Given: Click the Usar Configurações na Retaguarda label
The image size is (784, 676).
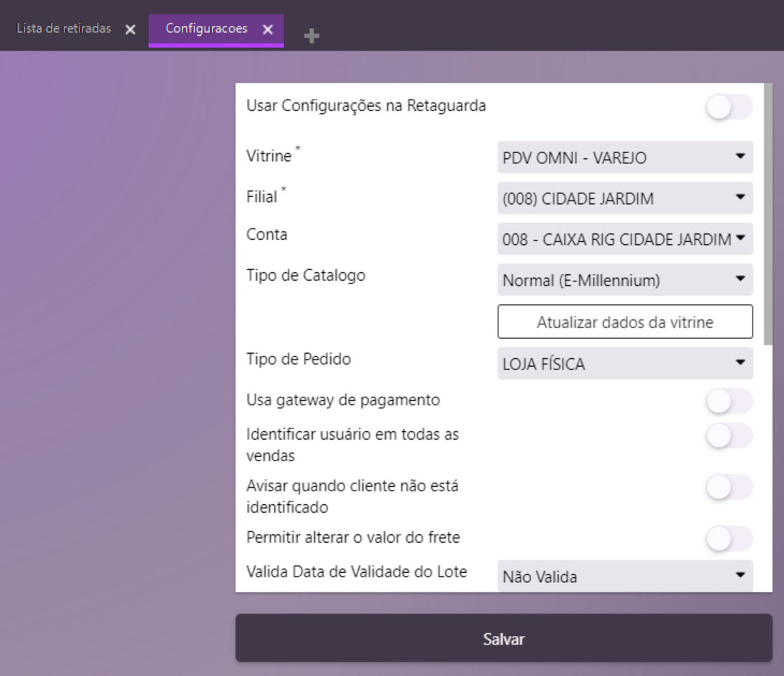Looking at the screenshot, I should pyautogui.click(x=366, y=106).
